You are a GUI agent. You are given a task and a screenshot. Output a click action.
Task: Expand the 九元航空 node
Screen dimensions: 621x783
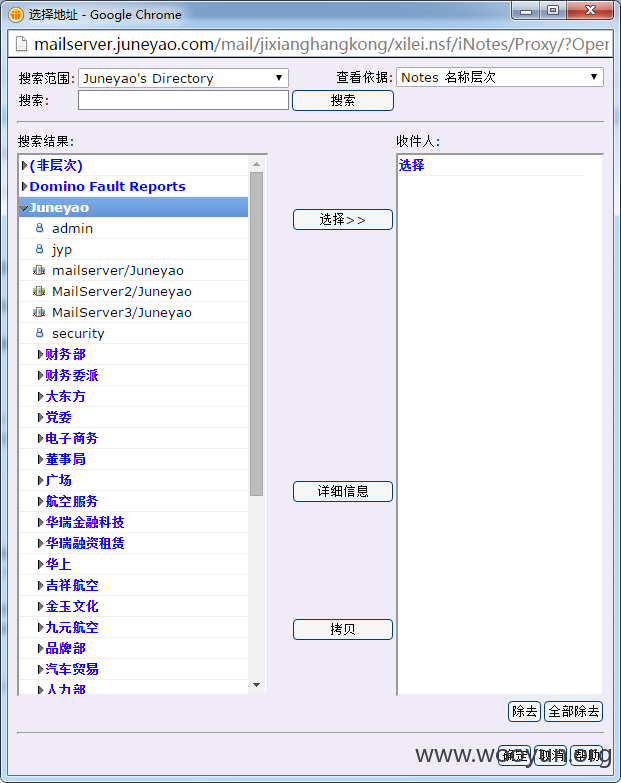click(40, 627)
